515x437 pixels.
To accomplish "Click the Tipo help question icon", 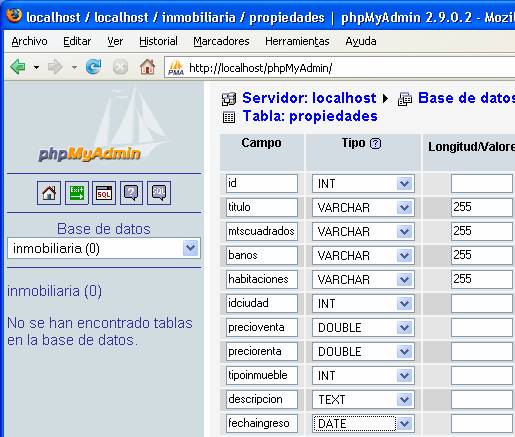I will pyautogui.click(x=376, y=144).
